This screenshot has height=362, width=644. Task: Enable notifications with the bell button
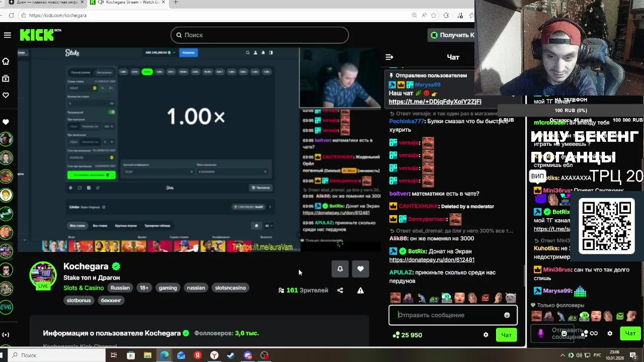pyautogui.click(x=340, y=269)
